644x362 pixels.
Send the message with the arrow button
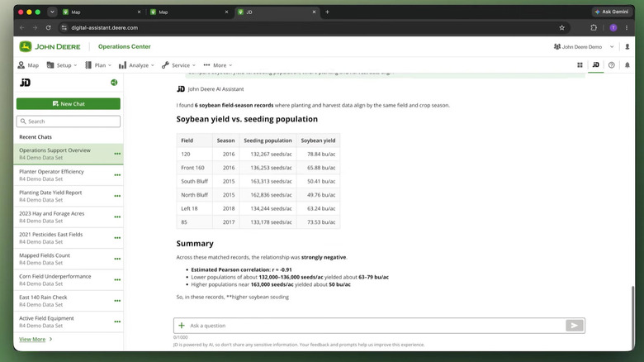click(574, 326)
